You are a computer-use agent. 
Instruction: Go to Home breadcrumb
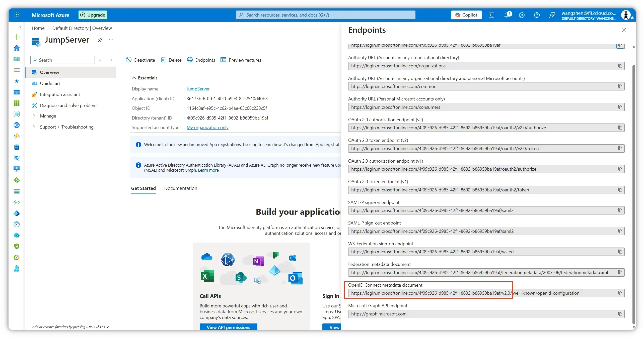(x=38, y=28)
